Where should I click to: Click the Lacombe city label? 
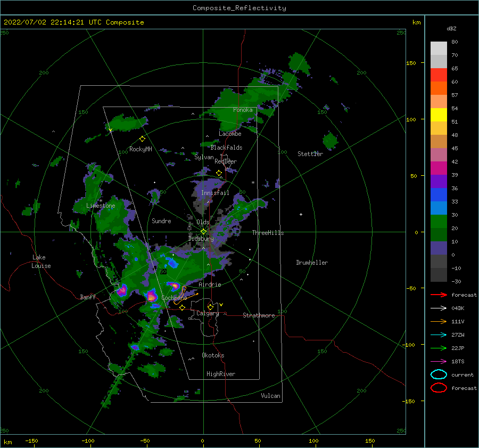pyautogui.click(x=230, y=134)
